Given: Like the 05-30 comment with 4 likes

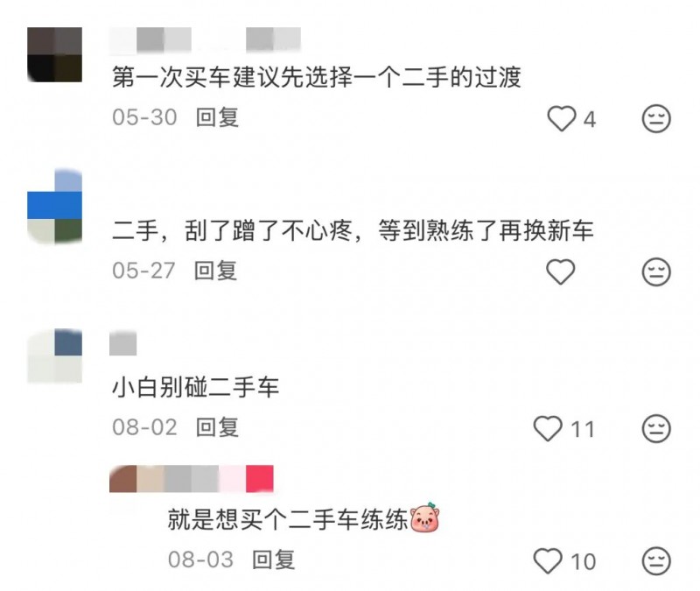Looking at the screenshot, I should click(x=562, y=118).
